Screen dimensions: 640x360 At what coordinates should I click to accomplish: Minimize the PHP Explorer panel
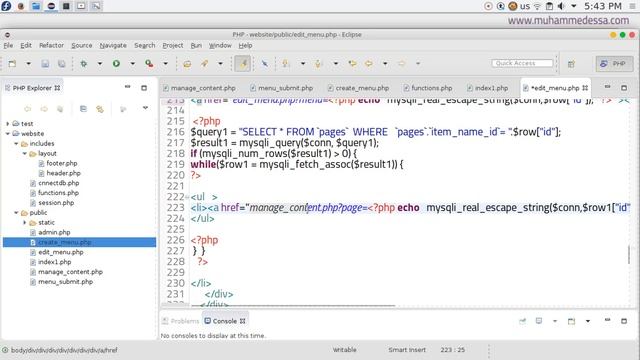click(x=127, y=87)
